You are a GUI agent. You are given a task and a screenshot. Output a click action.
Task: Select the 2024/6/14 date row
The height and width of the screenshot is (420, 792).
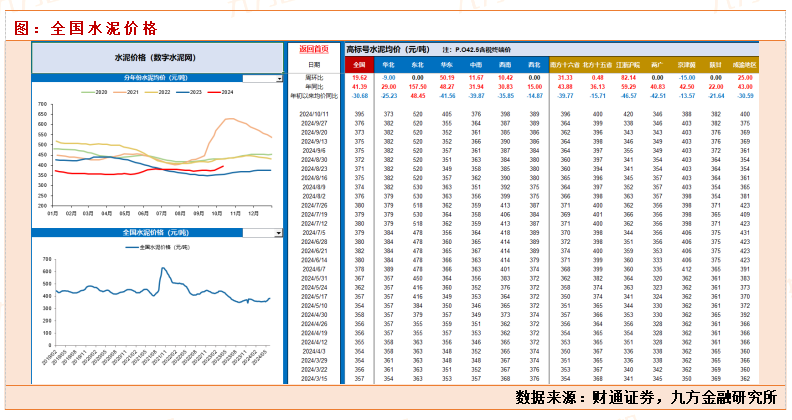314,260
